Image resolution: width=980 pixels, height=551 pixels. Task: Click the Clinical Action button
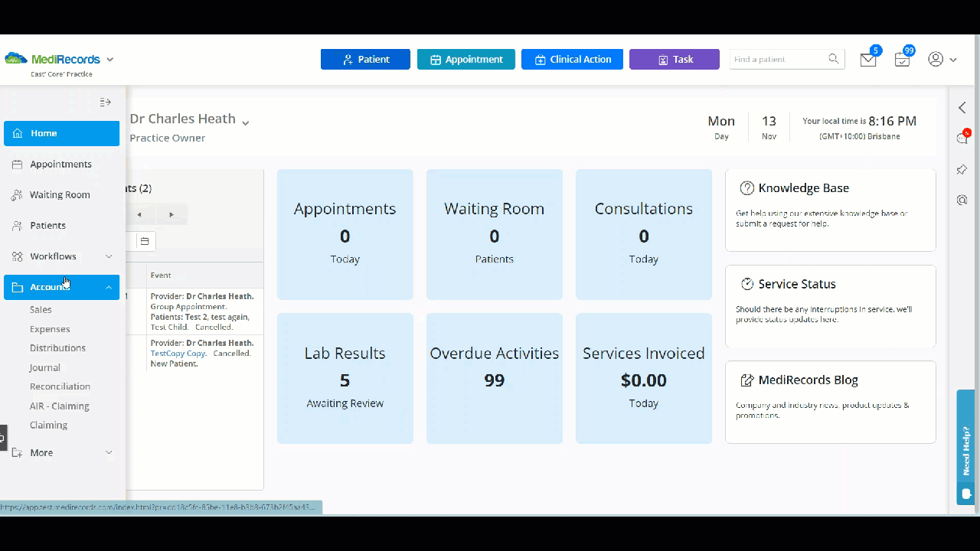572,59
